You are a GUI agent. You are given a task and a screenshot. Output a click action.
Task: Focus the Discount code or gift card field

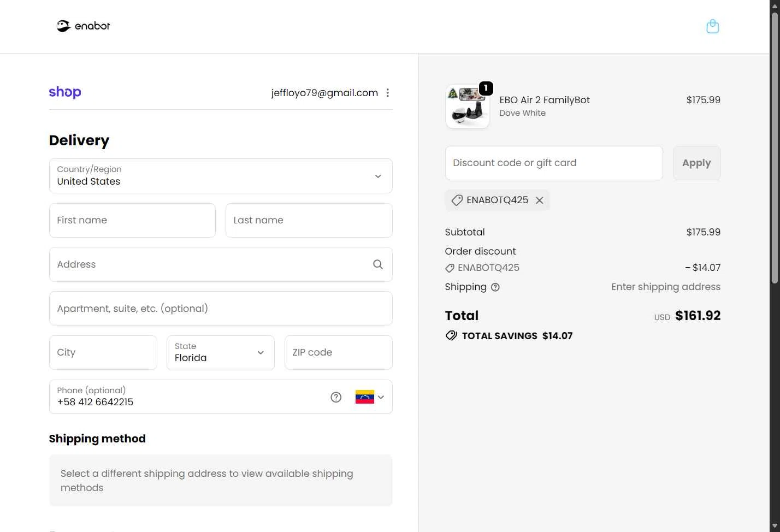click(554, 163)
